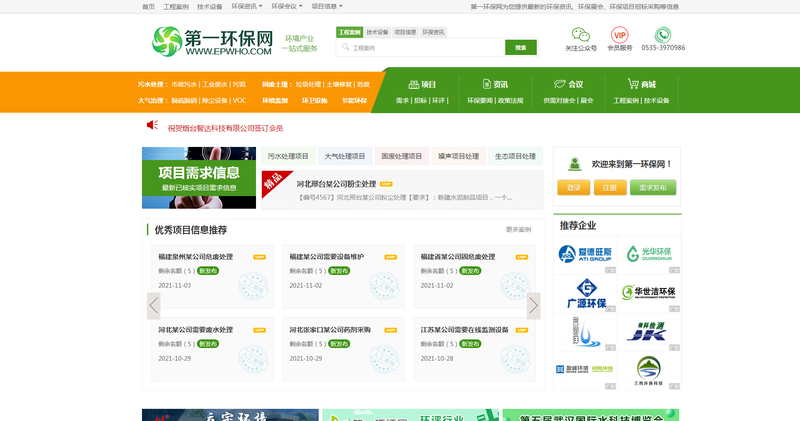Open the round green mountain company logo

649,371
